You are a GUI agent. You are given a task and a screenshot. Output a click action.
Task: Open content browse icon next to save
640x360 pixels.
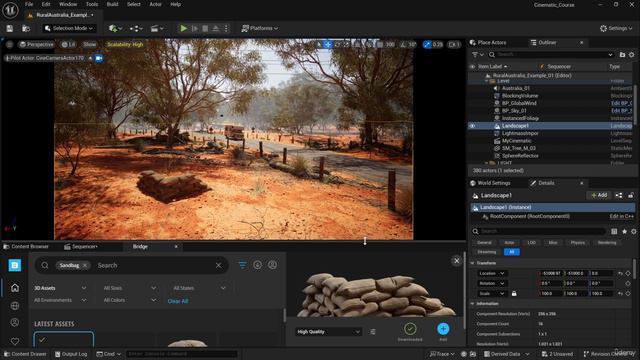click(26, 28)
